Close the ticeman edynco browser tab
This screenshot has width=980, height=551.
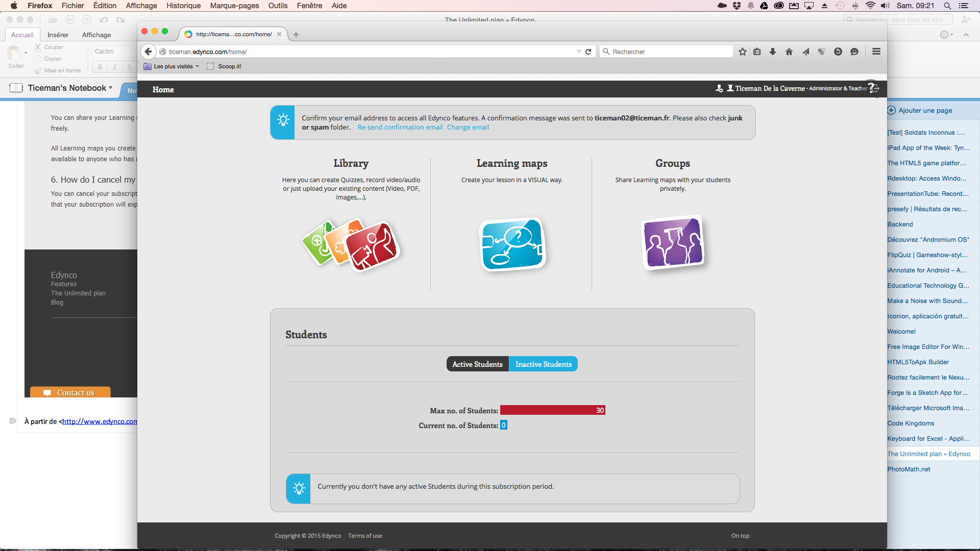pos(279,34)
